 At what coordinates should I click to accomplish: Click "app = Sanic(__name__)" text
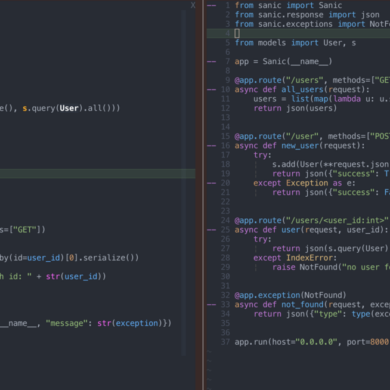(x=283, y=61)
